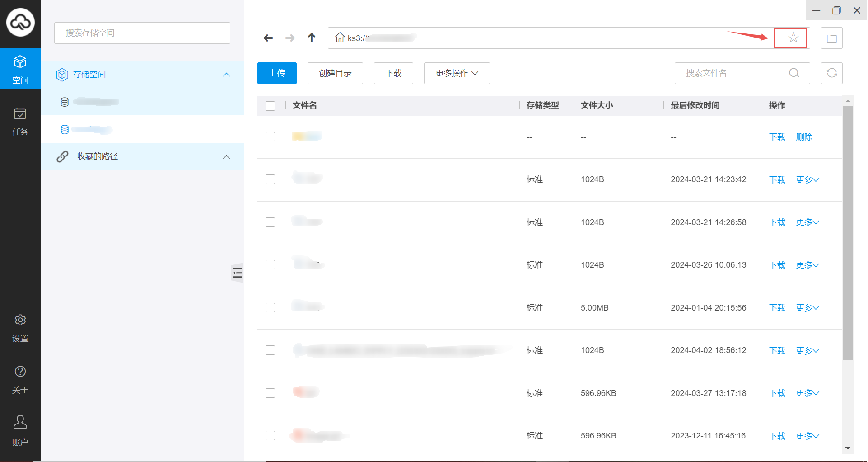Open the 更多操作 dropdown

click(x=457, y=73)
